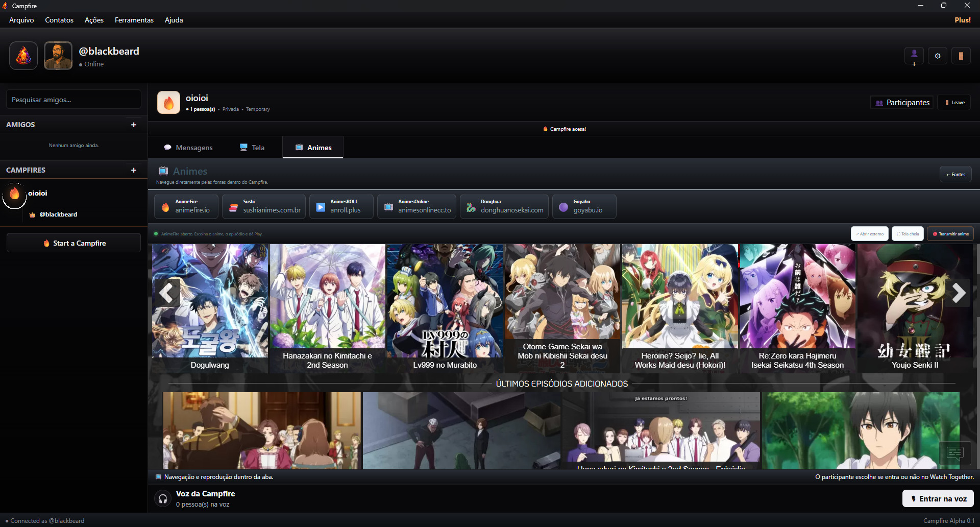980x527 pixels.
Task: Click the Leave campfire button
Action: (x=954, y=103)
